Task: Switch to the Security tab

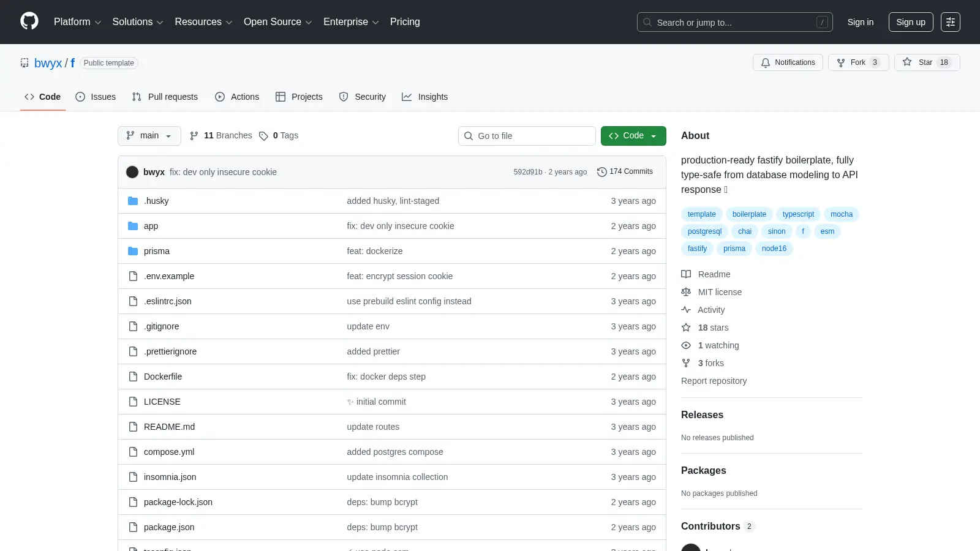Action: tap(363, 97)
